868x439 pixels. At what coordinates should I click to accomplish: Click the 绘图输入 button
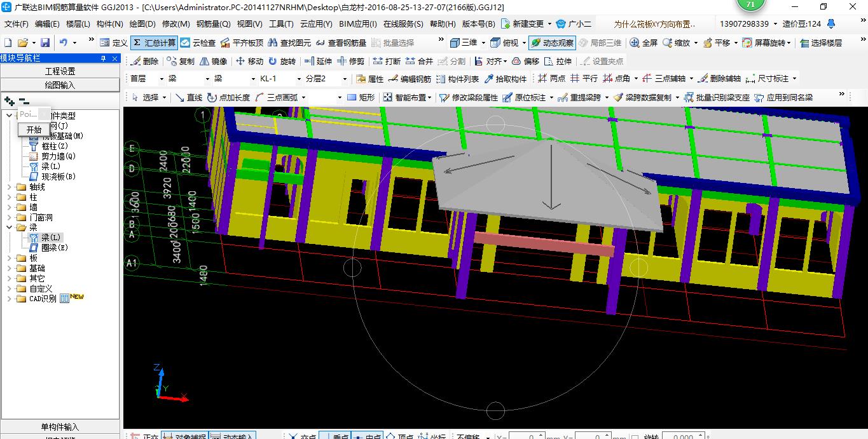click(x=60, y=84)
